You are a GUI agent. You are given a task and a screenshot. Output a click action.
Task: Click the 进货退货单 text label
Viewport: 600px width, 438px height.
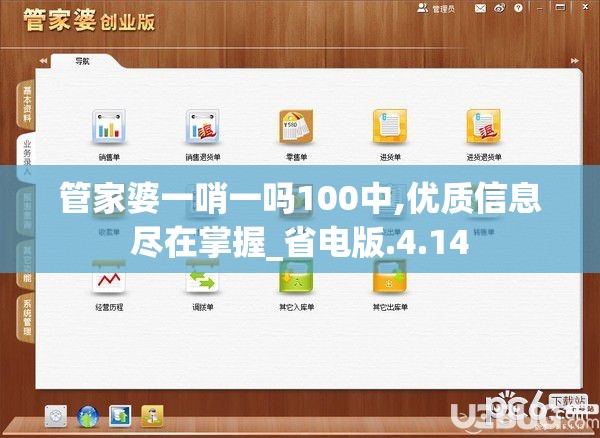click(484, 157)
